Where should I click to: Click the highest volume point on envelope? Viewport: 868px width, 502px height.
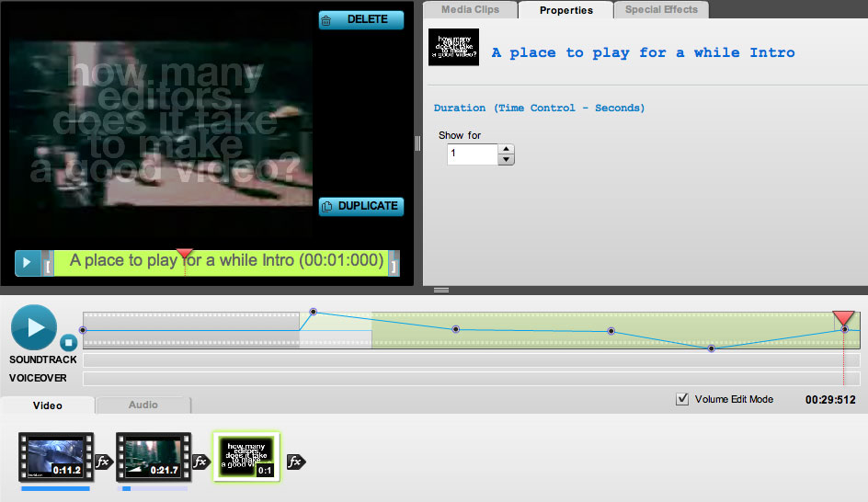pyautogui.click(x=313, y=312)
